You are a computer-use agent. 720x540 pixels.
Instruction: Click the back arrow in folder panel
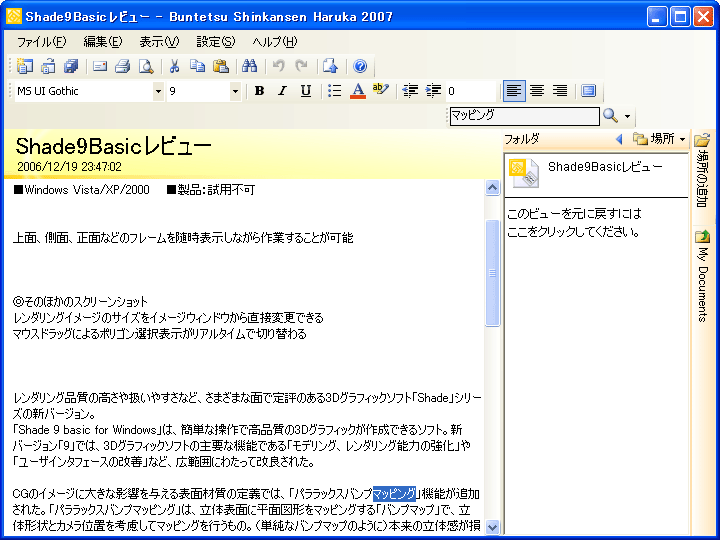tap(619, 139)
